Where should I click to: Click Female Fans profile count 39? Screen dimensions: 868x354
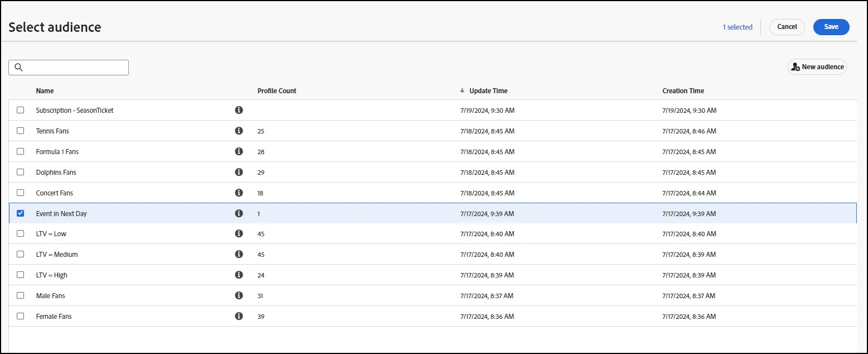click(261, 317)
